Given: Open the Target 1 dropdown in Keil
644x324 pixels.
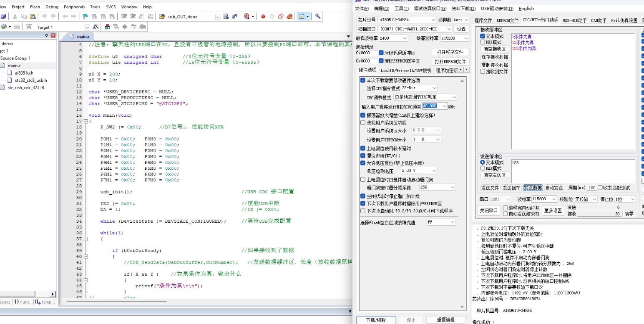Looking at the screenshot, I should click(87, 27).
